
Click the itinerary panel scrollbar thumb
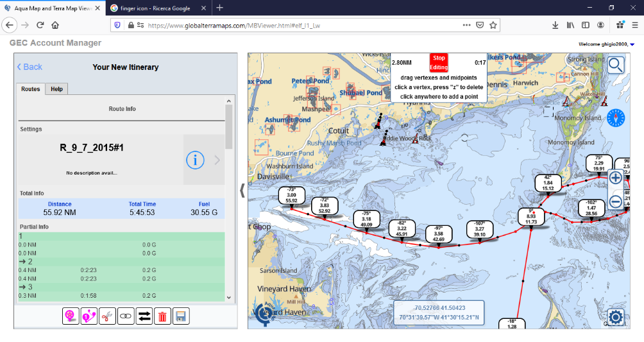[229, 126]
